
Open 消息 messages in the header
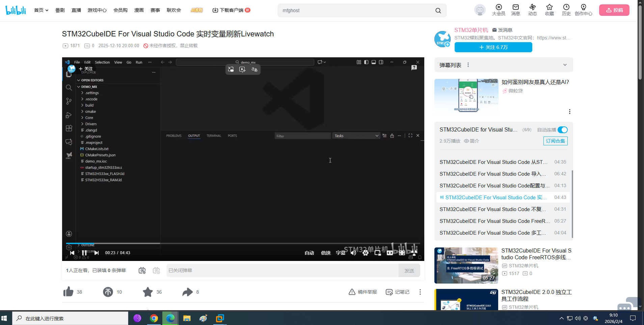pos(515,10)
